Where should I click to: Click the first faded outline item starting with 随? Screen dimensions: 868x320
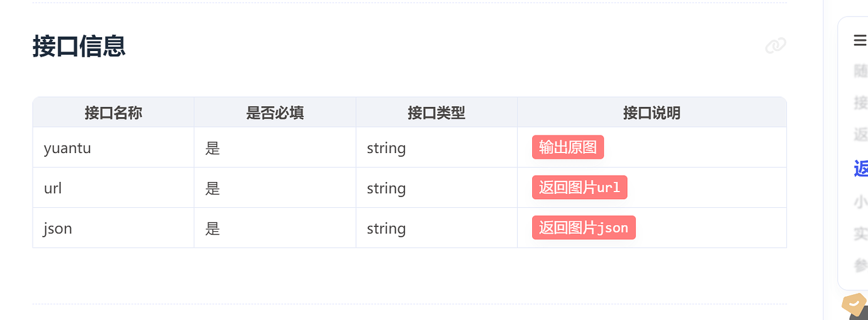pos(860,71)
